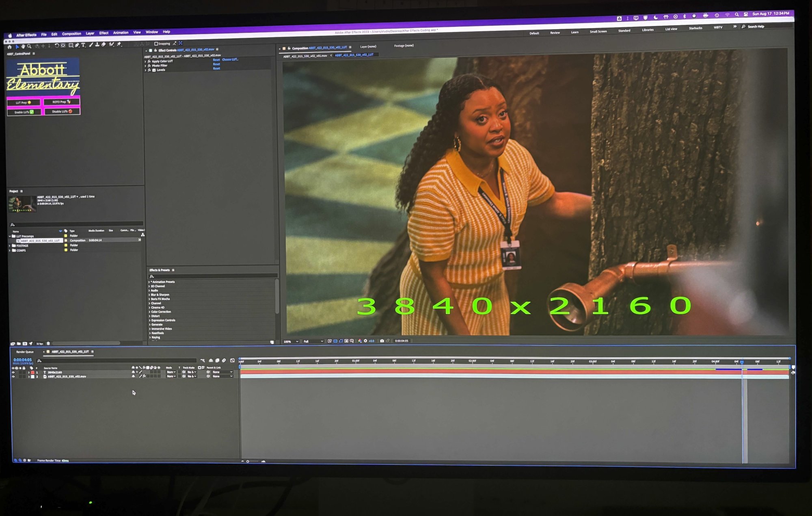Screen dimensions: 812x516
Task: Select the Clone Stamp tool
Action: point(97,45)
